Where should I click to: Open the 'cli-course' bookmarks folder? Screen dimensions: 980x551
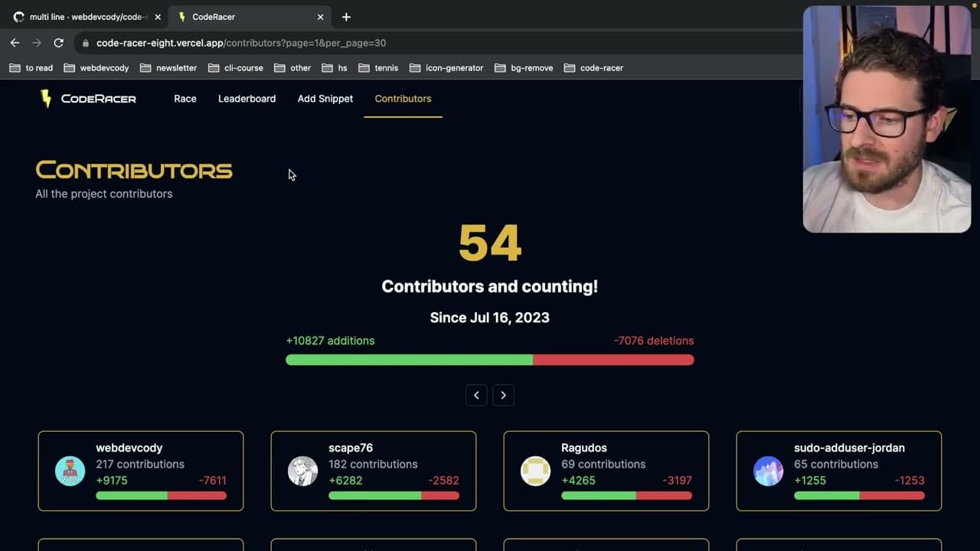[x=236, y=68]
